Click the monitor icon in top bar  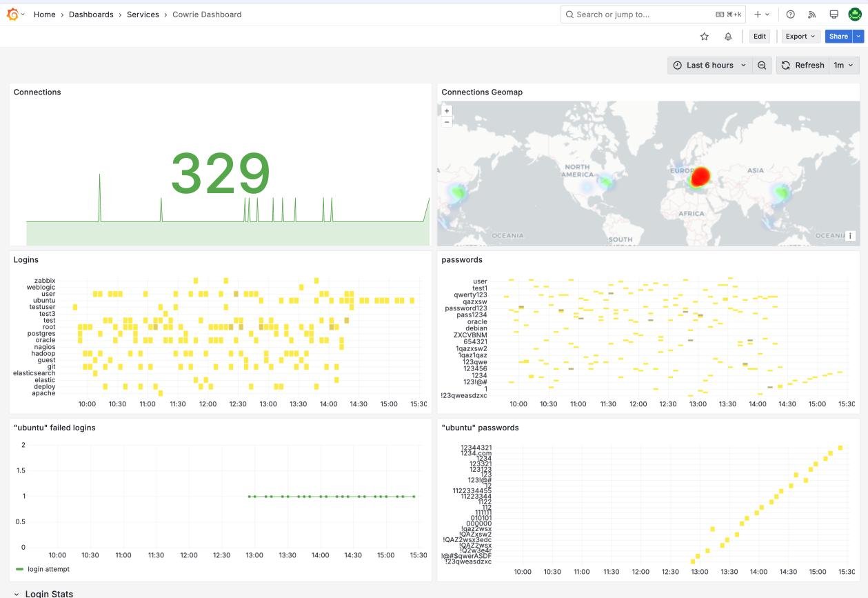click(834, 14)
